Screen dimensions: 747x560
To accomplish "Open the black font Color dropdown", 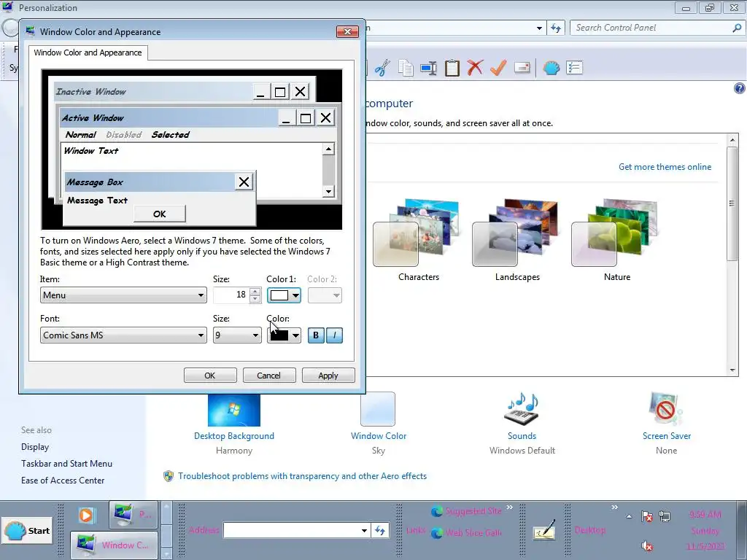I will 284,335.
